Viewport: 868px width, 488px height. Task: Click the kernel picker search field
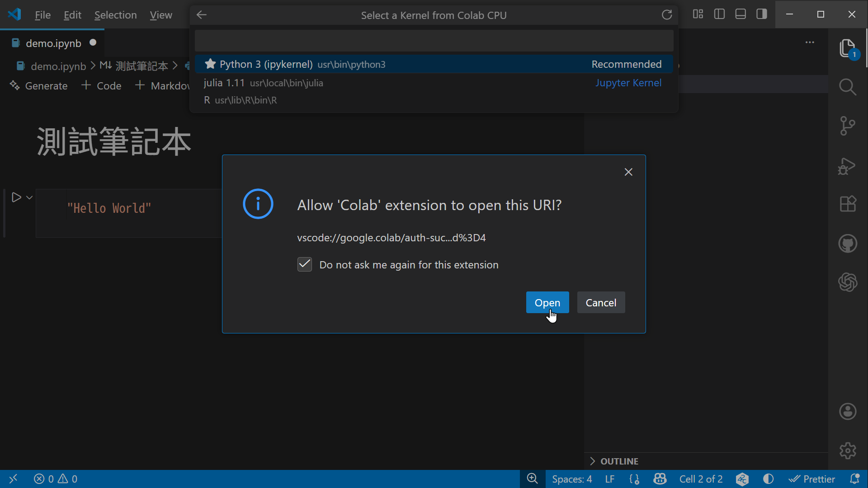(x=434, y=41)
